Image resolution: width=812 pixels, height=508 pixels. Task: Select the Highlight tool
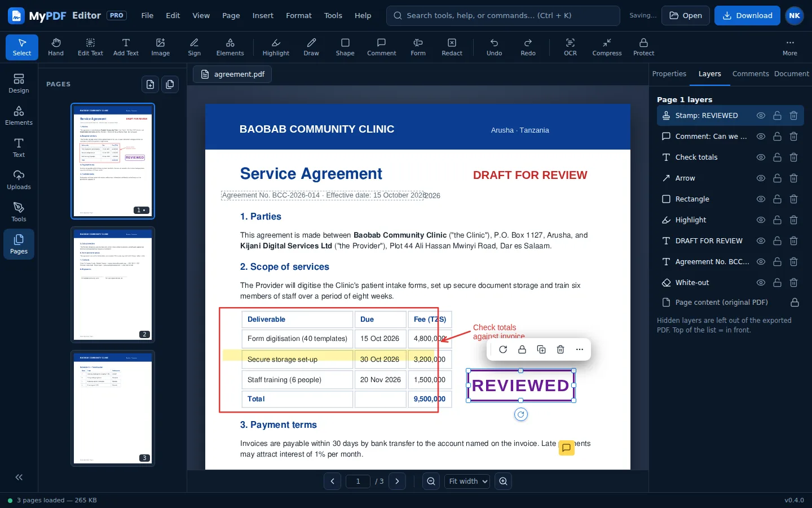pos(276,47)
